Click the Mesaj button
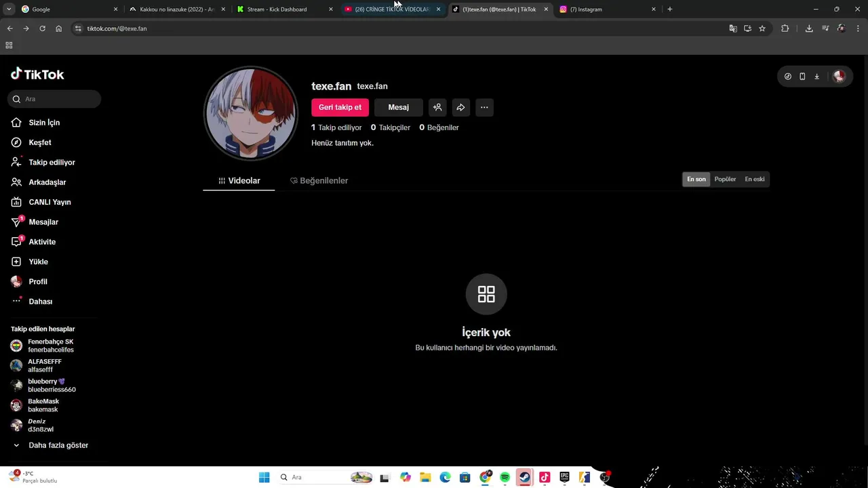Image resolution: width=868 pixels, height=488 pixels. [398, 107]
